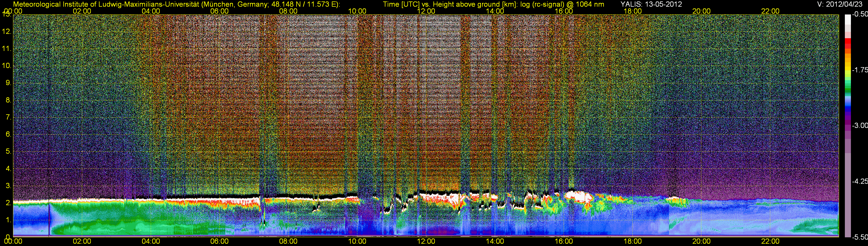Screen dimensions: 868x246
Task: Click the 02:00 label on the top time axis
Action: [82, 11]
